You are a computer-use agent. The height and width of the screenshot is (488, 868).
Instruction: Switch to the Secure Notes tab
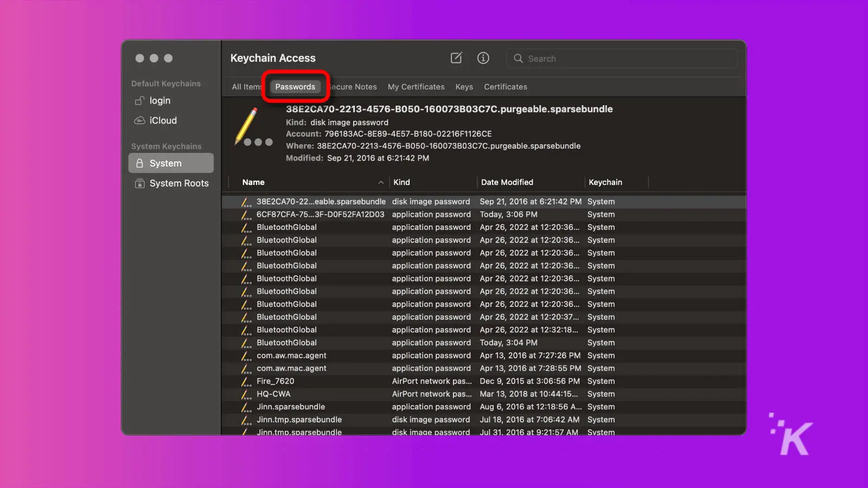pyautogui.click(x=353, y=87)
